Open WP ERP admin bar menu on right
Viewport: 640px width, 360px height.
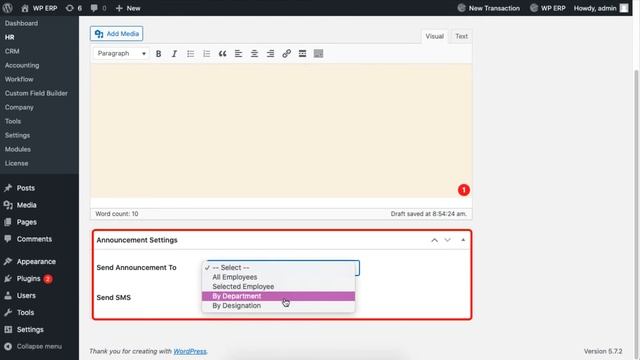tap(547, 8)
